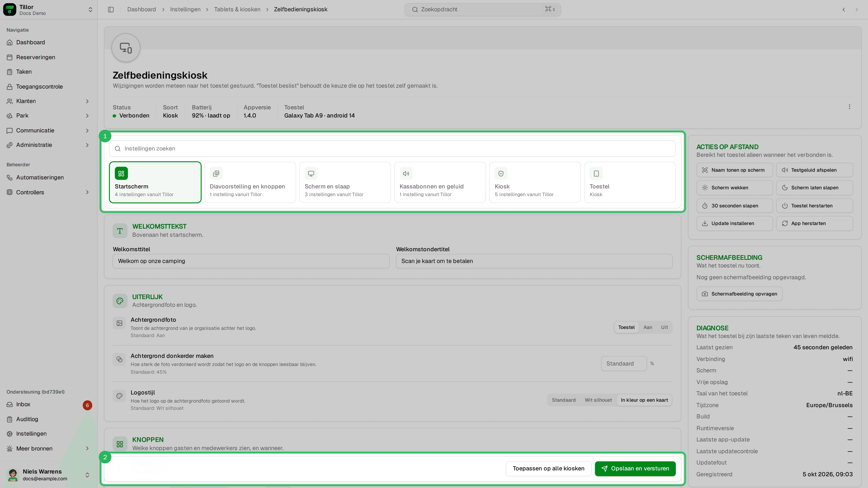Click Scherm wekken remote action

tap(735, 188)
